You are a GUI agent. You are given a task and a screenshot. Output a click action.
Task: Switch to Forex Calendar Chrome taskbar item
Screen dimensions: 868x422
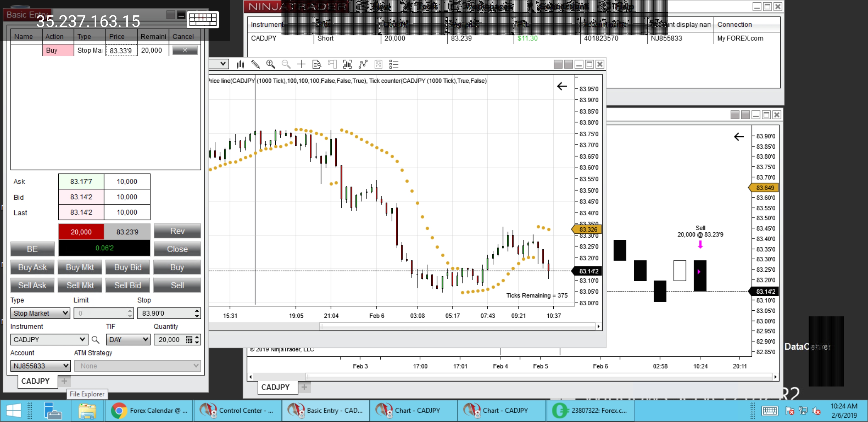coord(150,411)
